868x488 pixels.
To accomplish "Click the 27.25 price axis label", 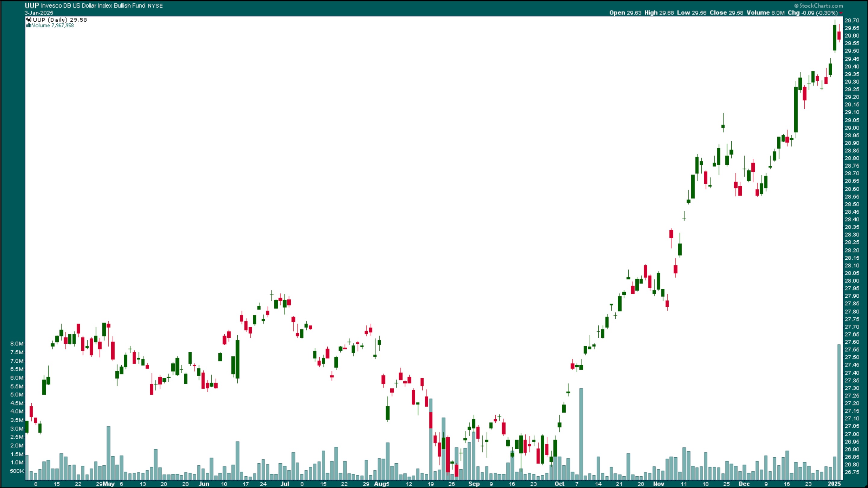I will pos(851,396).
